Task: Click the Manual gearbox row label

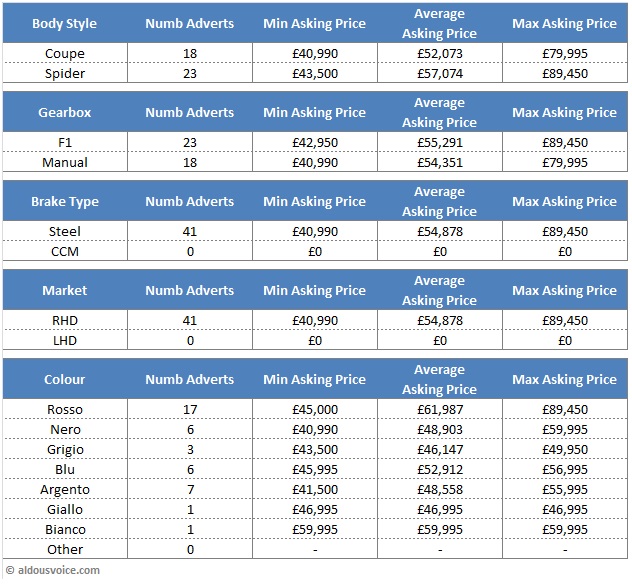Action: click(66, 162)
